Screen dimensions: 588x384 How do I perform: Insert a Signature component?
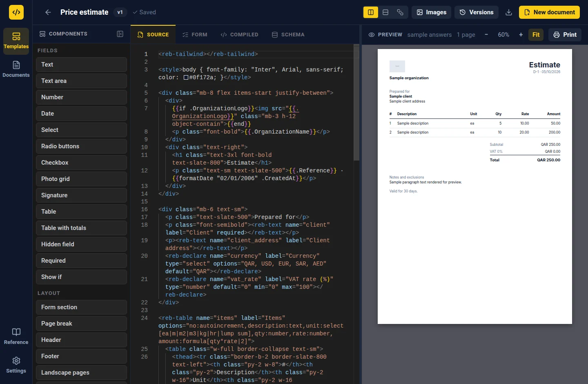pos(81,195)
